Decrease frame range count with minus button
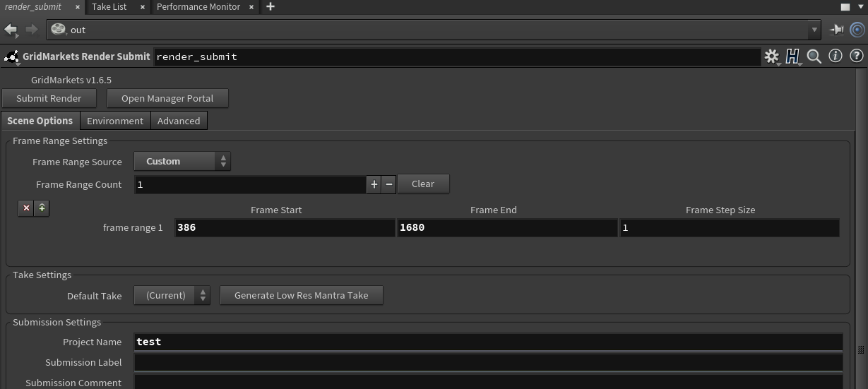The height and width of the screenshot is (389, 868). pos(388,184)
